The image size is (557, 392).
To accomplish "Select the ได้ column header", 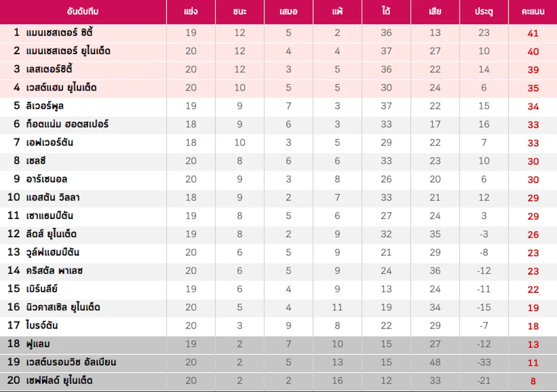I will pos(386,11).
